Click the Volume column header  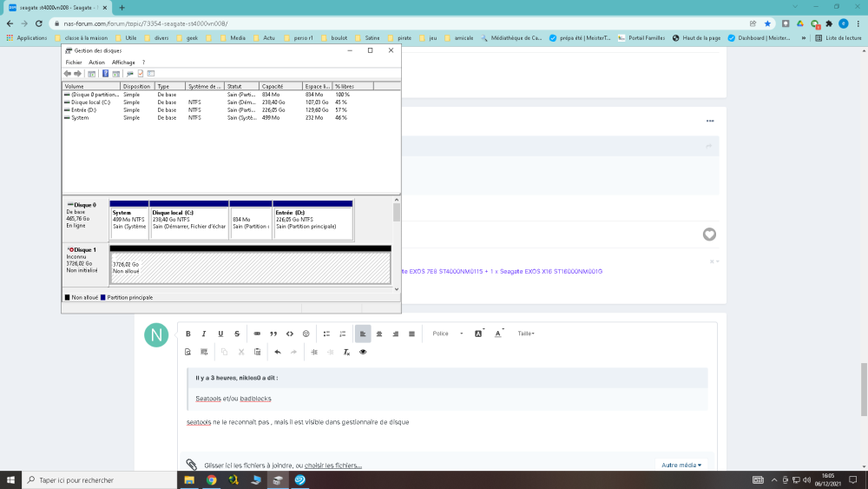pyautogui.click(x=91, y=86)
